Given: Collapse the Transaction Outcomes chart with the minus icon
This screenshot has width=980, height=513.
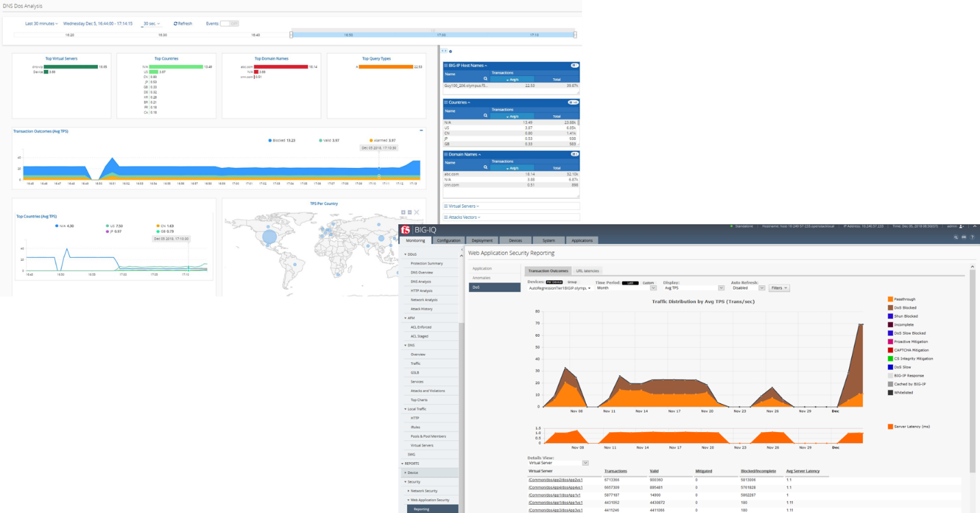Looking at the screenshot, I should pos(421,130).
